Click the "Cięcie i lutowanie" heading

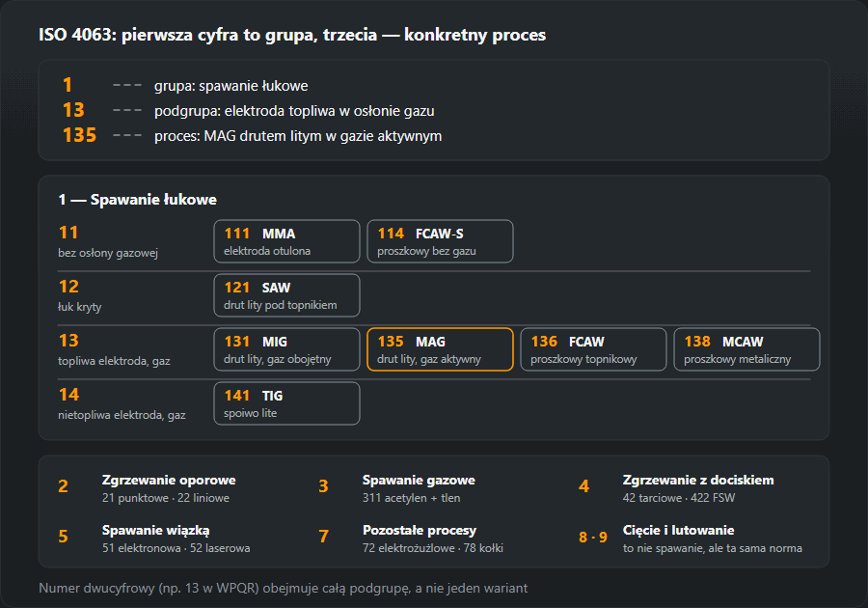(x=678, y=531)
